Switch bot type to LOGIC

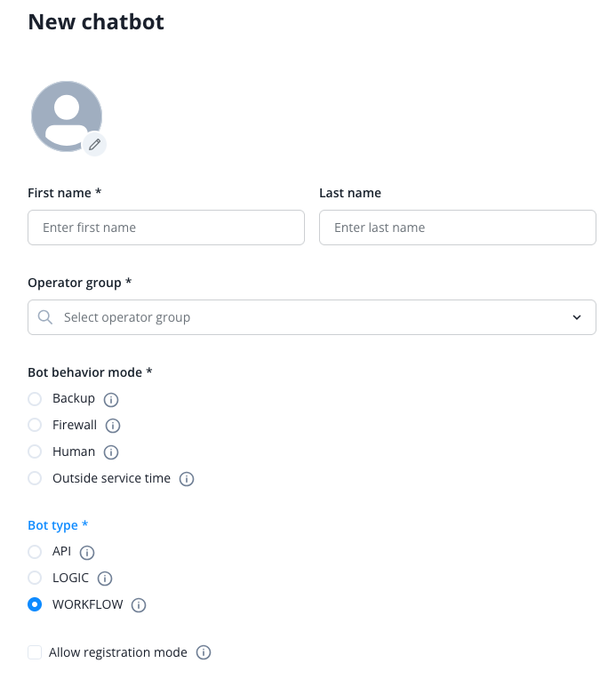click(35, 578)
